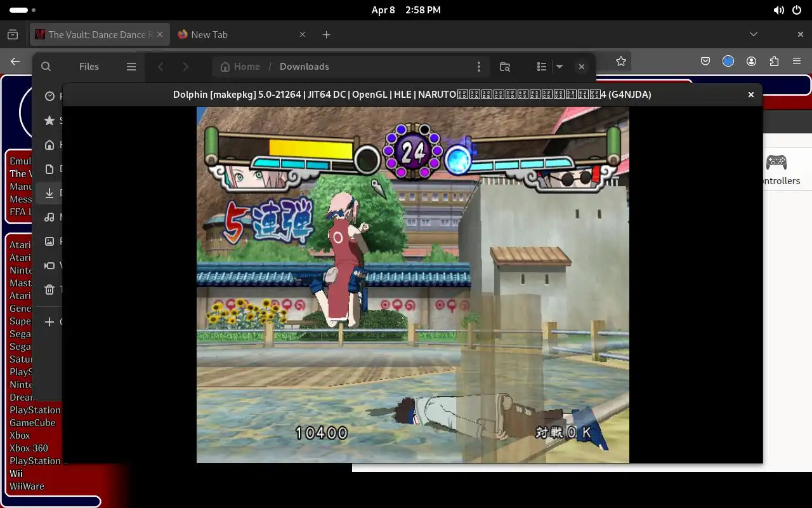Select the Music icon in Files sidebar
This screenshot has height=508, width=812.
pos(49,217)
